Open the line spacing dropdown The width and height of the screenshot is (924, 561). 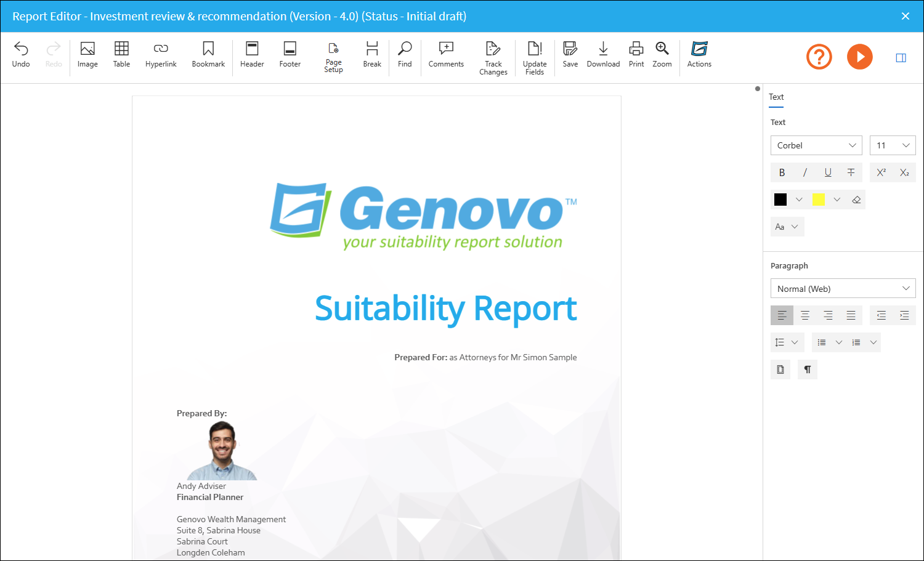[x=787, y=342]
